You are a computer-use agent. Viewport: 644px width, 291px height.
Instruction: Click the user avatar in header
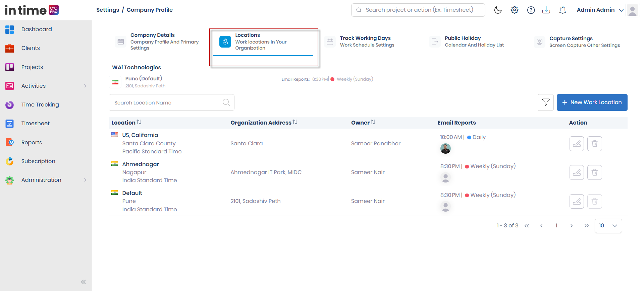pos(633,10)
